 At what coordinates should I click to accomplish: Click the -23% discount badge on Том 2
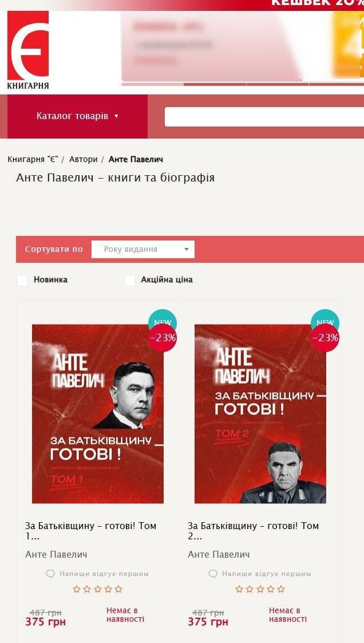coord(326,338)
